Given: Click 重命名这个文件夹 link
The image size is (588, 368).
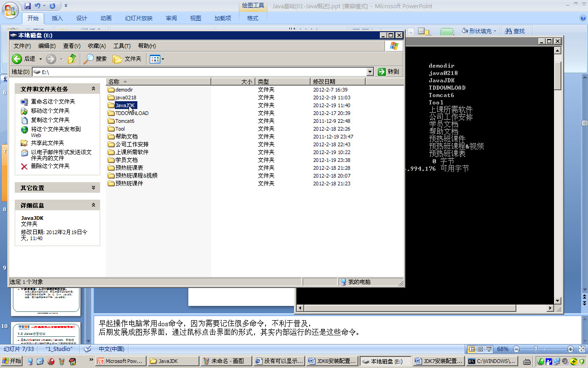Looking at the screenshot, I should click(x=53, y=102).
